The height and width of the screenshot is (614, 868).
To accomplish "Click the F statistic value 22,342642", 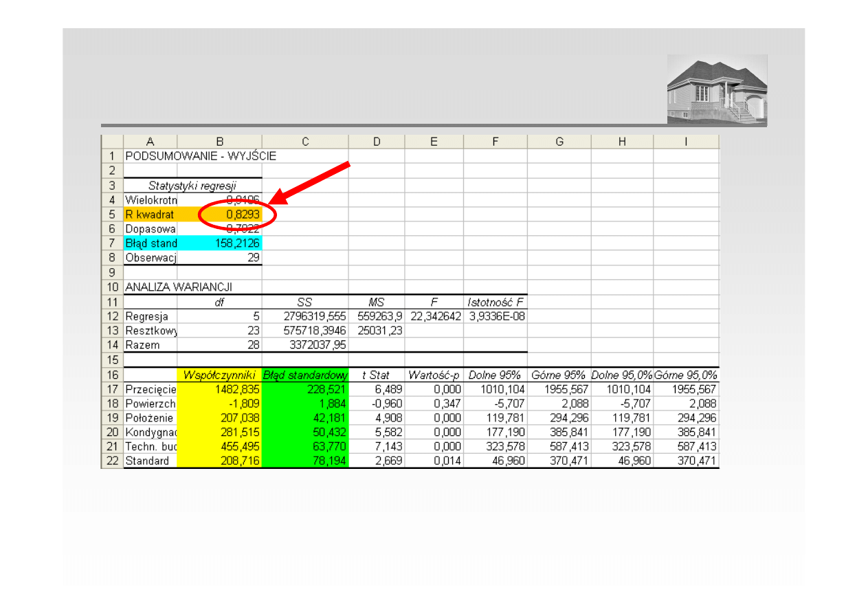I will [x=434, y=316].
